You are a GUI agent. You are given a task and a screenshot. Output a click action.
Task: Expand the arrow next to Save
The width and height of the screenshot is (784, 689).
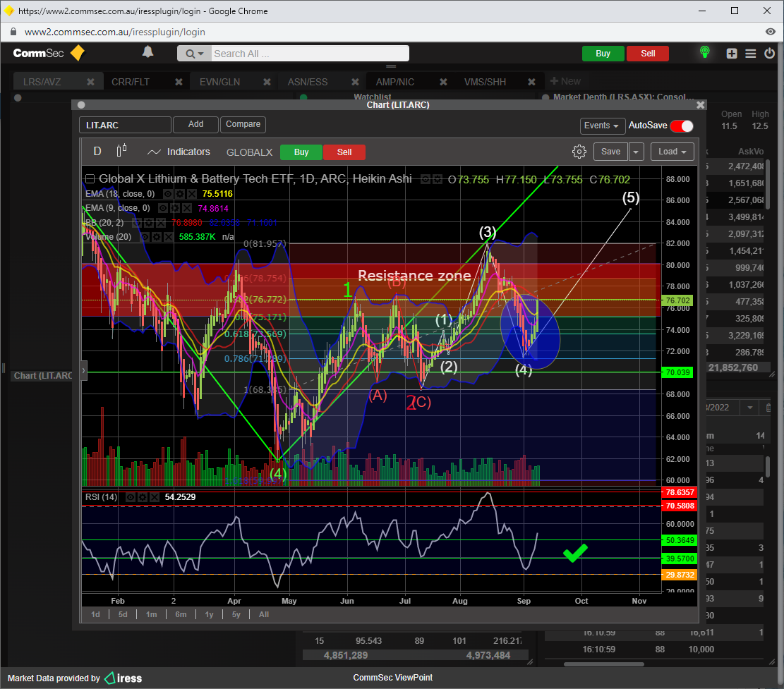[x=637, y=152]
